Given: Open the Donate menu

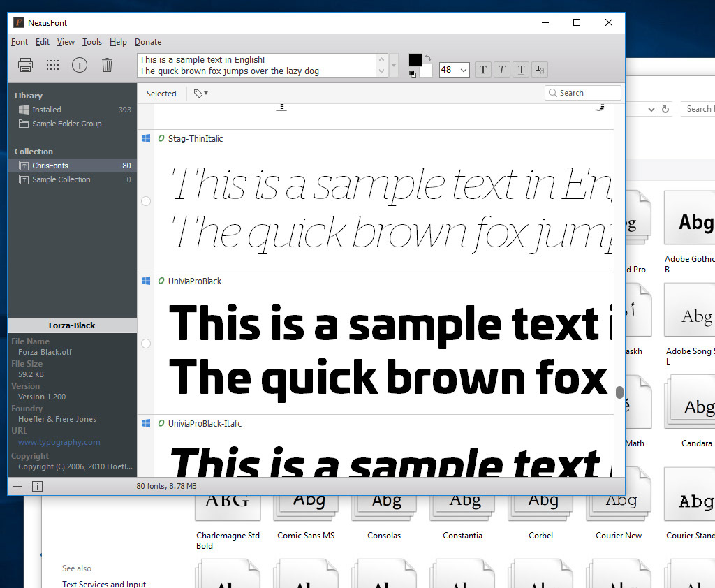Looking at the screenshot, I should tap(148, 42).
